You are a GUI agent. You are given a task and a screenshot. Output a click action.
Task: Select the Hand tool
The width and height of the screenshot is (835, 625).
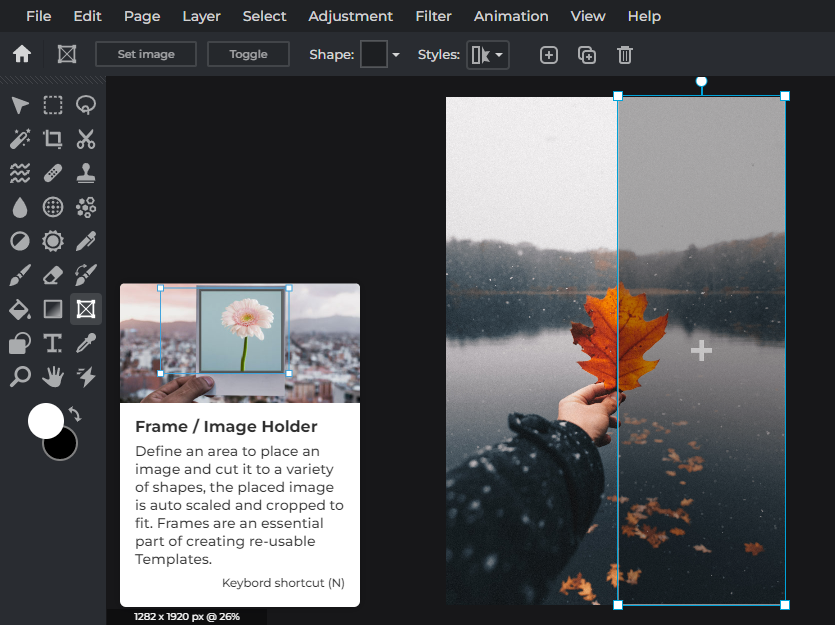(52, 377)
